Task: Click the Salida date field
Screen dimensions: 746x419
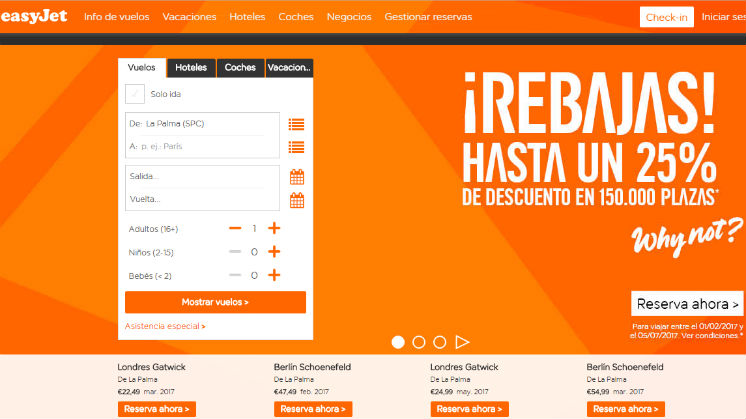Action: [x=202, y=176]
